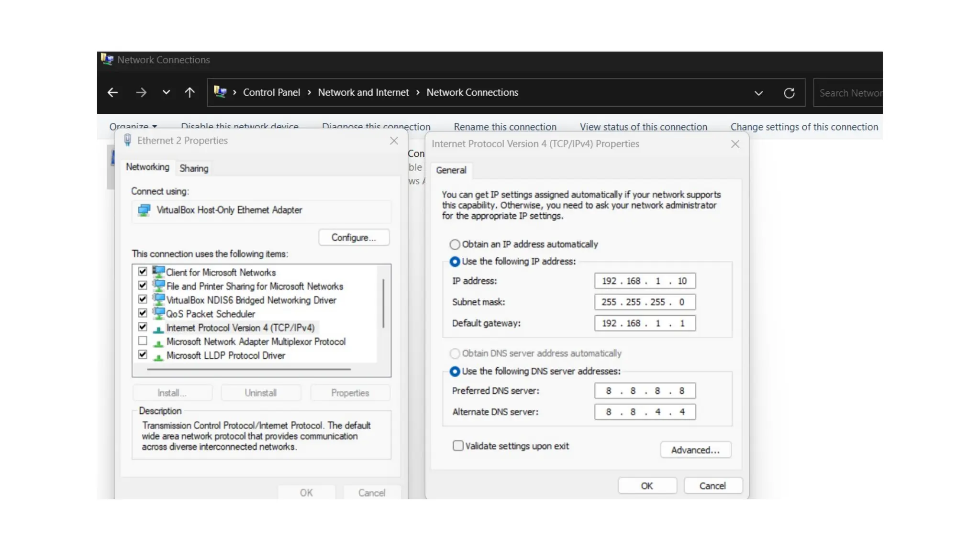Viewport: 980px width, 551px height.
Task: Switch to the Sharing tab
Action: pyautogui.click(x=194, y=168)
